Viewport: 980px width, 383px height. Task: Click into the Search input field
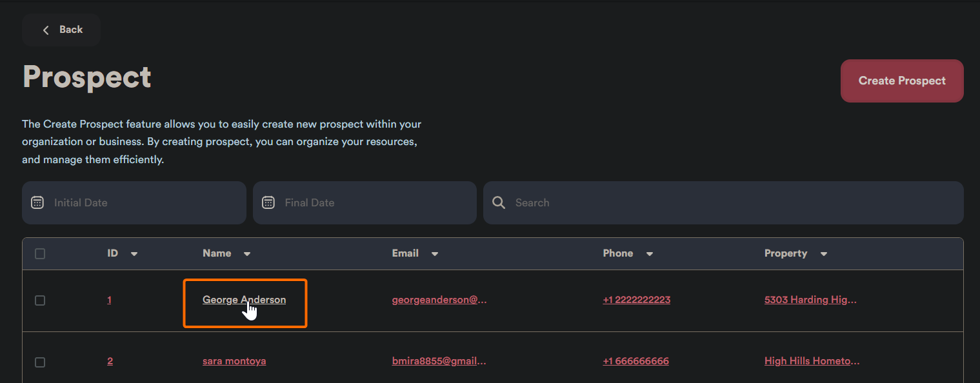coord(729,202)
